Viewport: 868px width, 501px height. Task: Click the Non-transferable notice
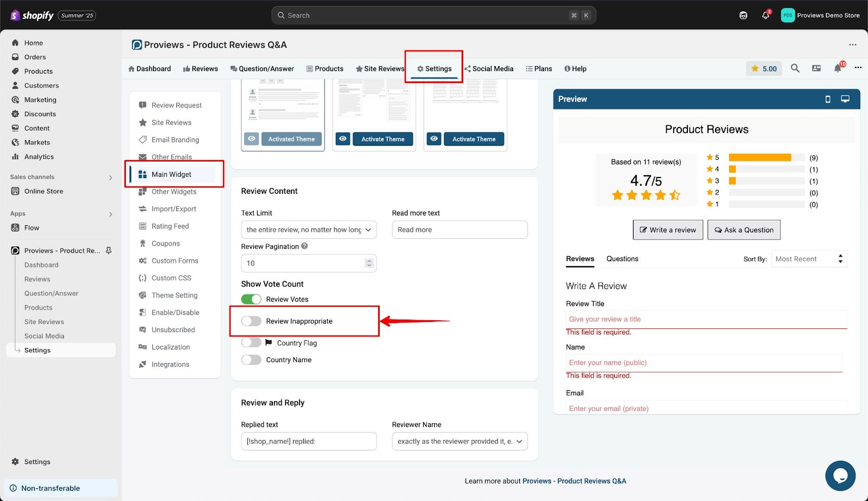coord(61,489)
